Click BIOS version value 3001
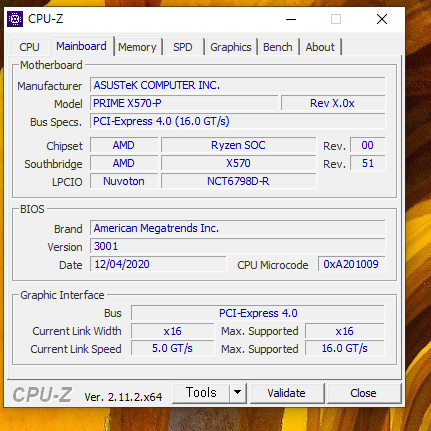431x431 pixels. 237,246
